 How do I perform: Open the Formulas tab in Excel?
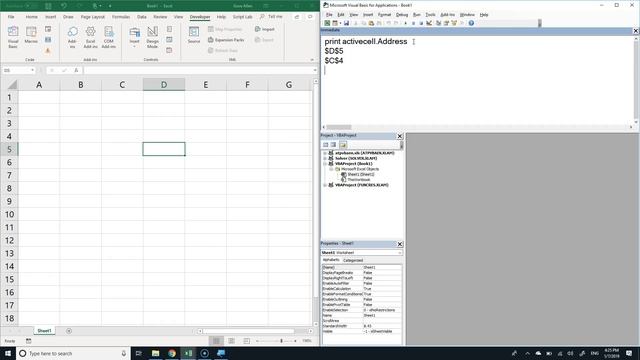click(x=121, y=17)
